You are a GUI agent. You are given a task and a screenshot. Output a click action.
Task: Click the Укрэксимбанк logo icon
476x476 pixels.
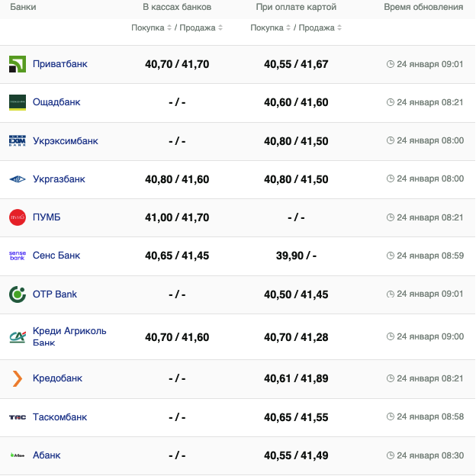coord(17,141)
